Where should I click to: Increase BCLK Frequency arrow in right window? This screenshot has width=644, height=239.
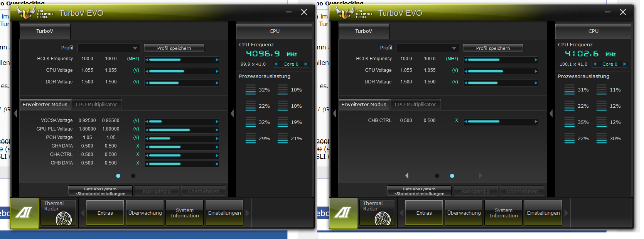click(x=536, y=60)
